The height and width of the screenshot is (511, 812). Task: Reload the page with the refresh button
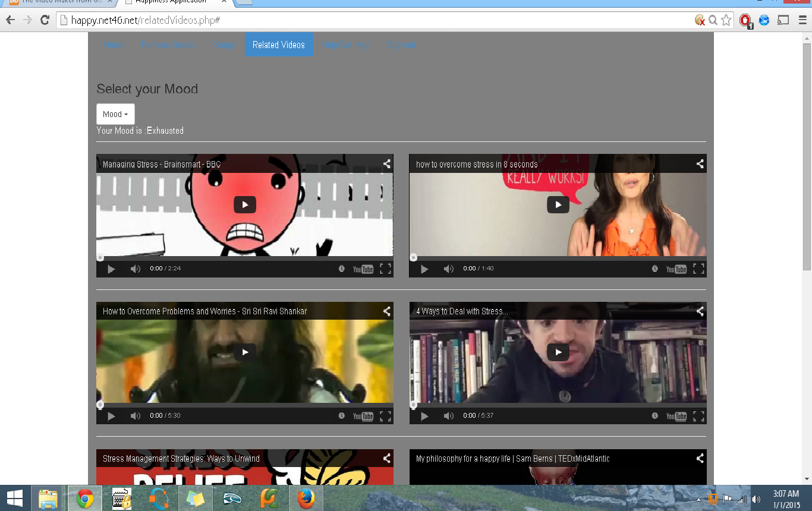45,20
